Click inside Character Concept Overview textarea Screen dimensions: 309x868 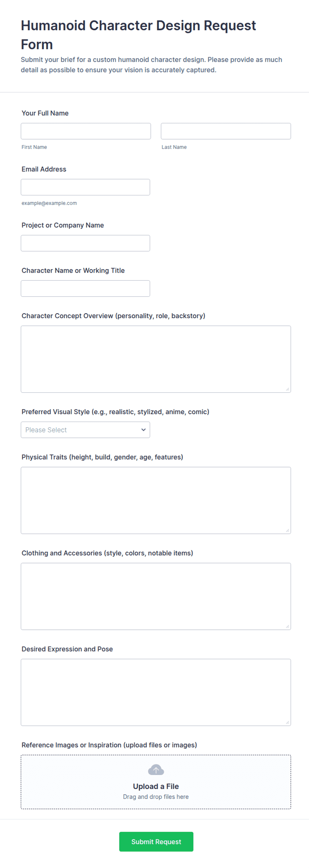click(156, 359)
